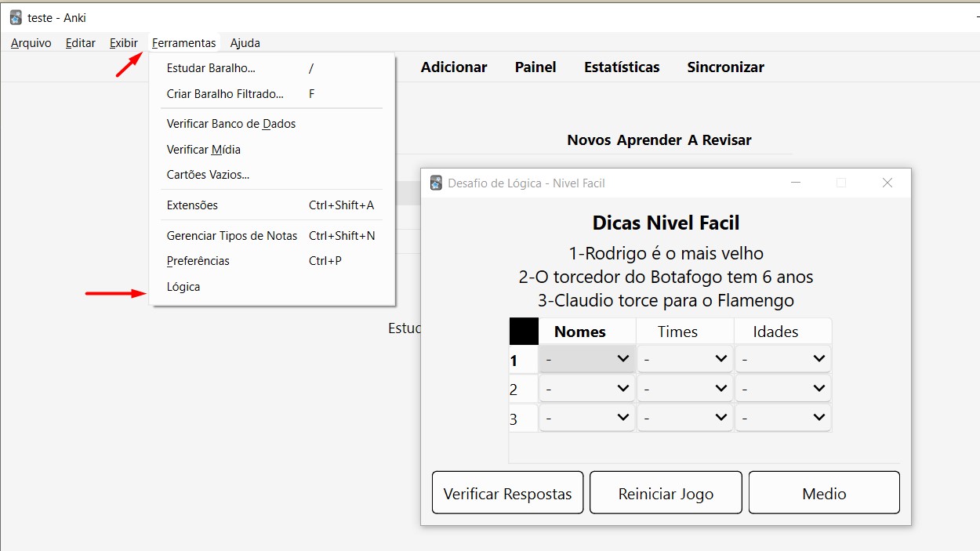Expand the Times dropdown in row 1

click(x=684, y=359)
